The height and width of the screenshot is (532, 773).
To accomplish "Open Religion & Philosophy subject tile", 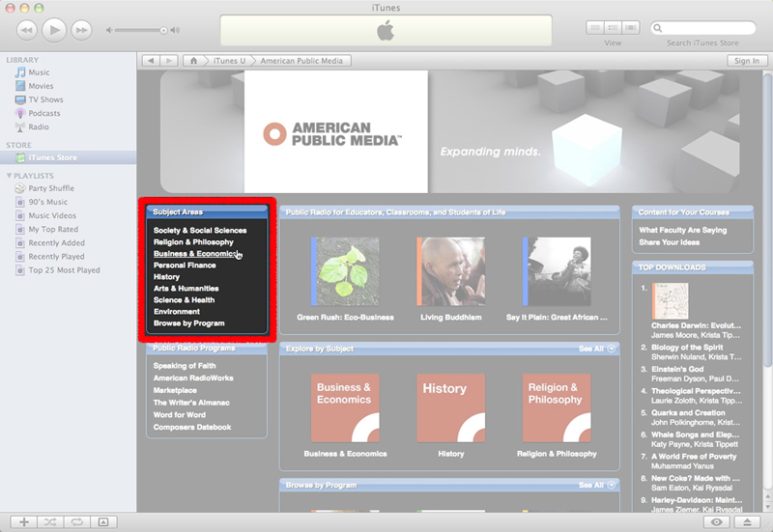I will click(x=557, y=407).
